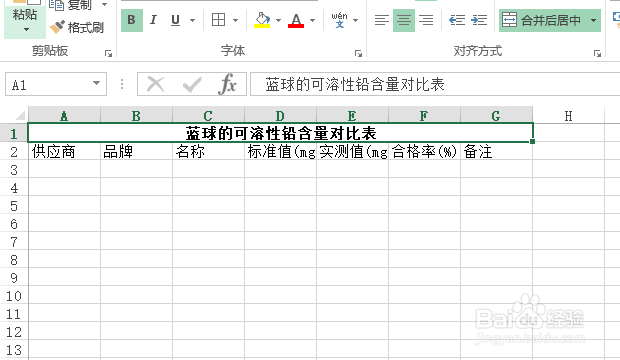620x360 pixels.
Task: Confirm formula entry checkmark icon
Action: tap(192, 84)
